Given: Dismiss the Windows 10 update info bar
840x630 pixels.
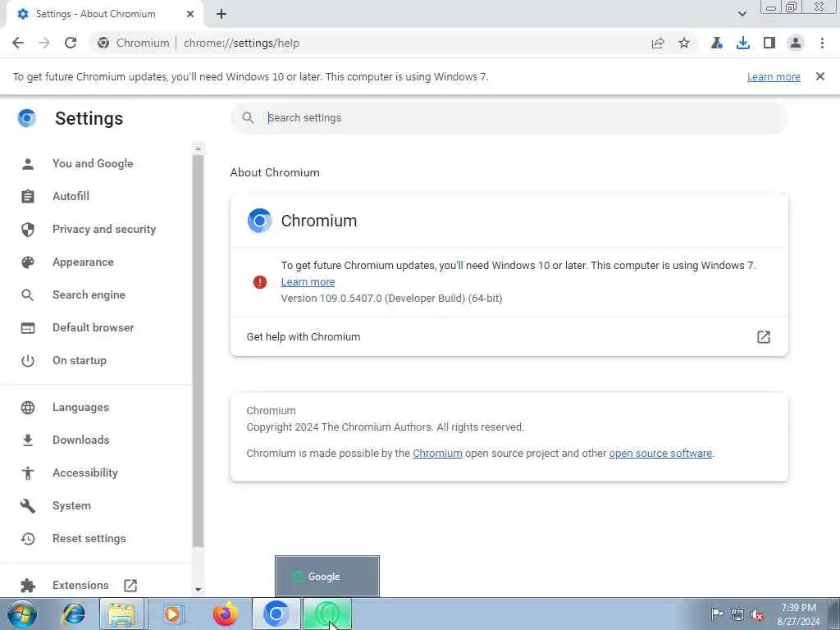Looking at the screenshot, I should point(820,76).
